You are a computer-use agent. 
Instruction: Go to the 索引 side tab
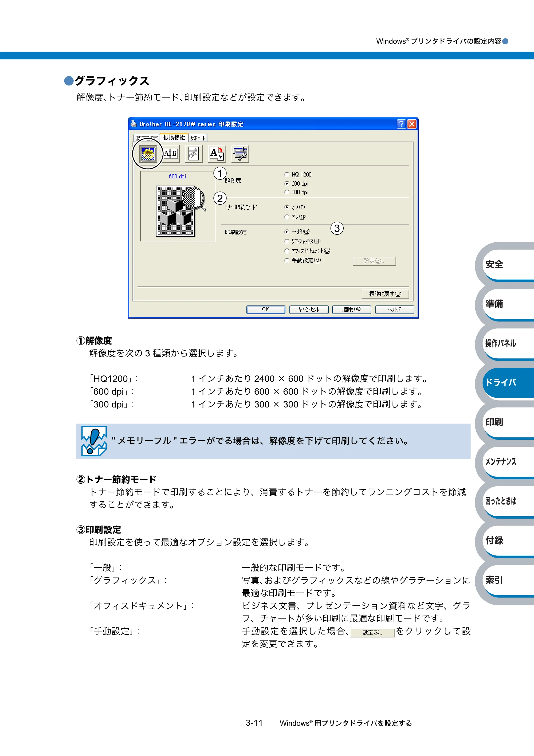(x=508, y=580)
